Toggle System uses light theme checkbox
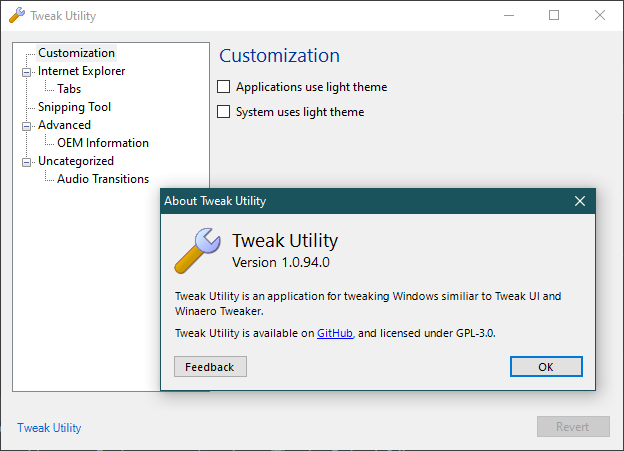 pyautogui.click(x=223, y=112)
